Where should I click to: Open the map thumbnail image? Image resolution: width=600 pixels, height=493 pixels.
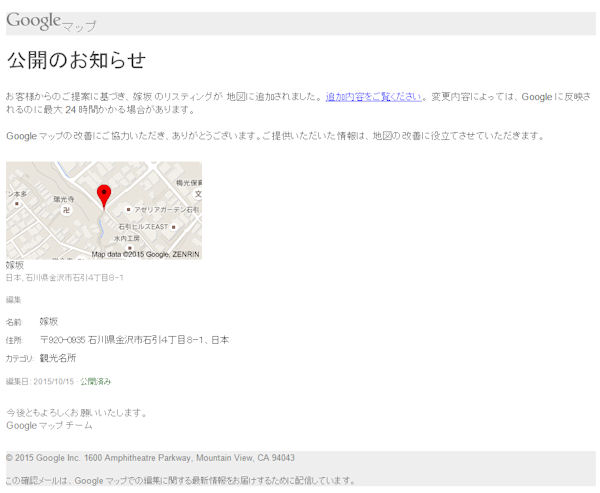pyautogui.click(x=104, y=210)
